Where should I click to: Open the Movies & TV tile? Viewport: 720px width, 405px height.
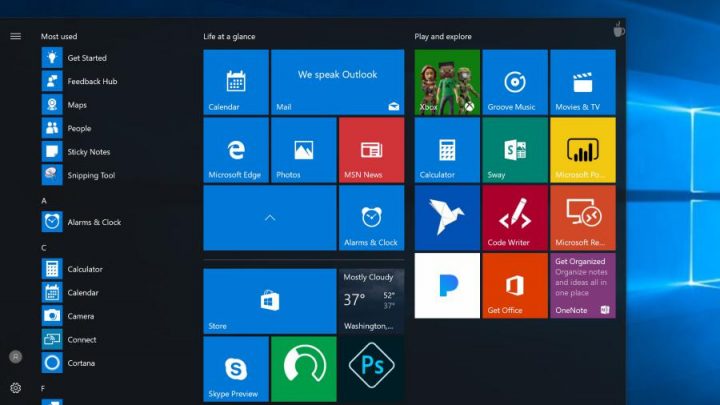click(x=583, y=82)
